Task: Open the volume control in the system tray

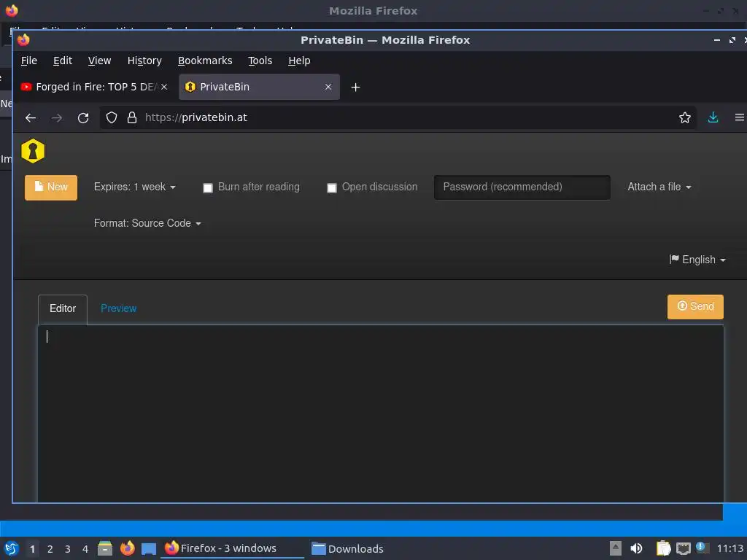Action: tap(636, 548)
